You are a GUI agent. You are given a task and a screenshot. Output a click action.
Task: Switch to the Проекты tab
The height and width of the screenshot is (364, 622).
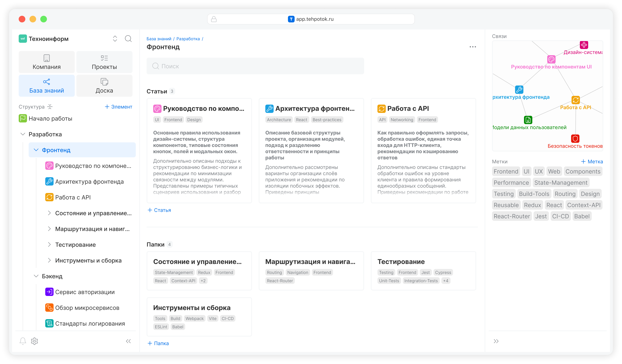click(104, 62)
